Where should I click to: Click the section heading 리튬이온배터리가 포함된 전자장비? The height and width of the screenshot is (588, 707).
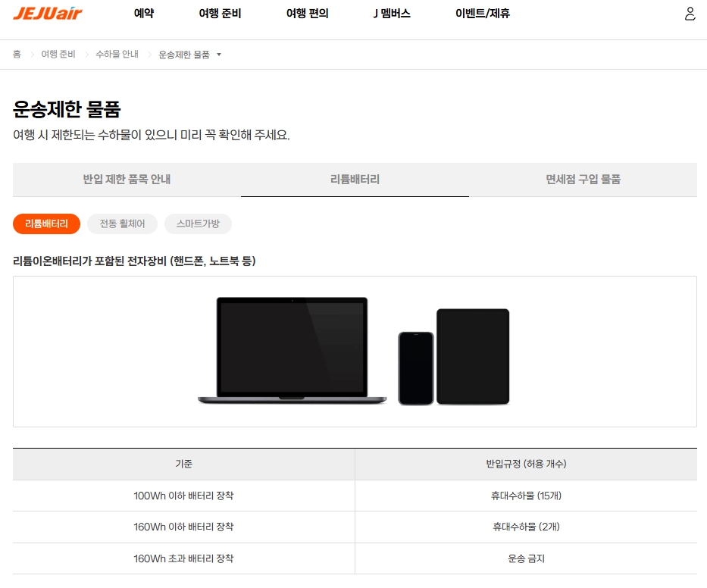tap(134, 261)
